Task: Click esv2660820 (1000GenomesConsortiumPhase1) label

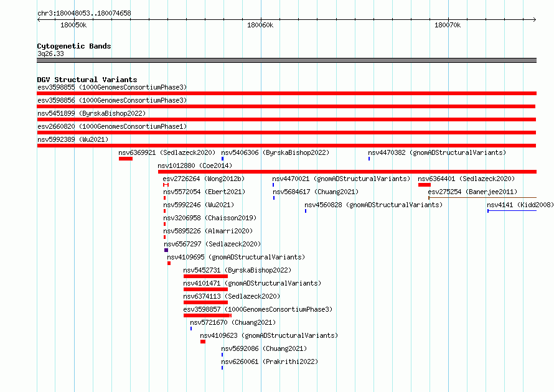Action: pyautogui.click(x=112, y=126)
